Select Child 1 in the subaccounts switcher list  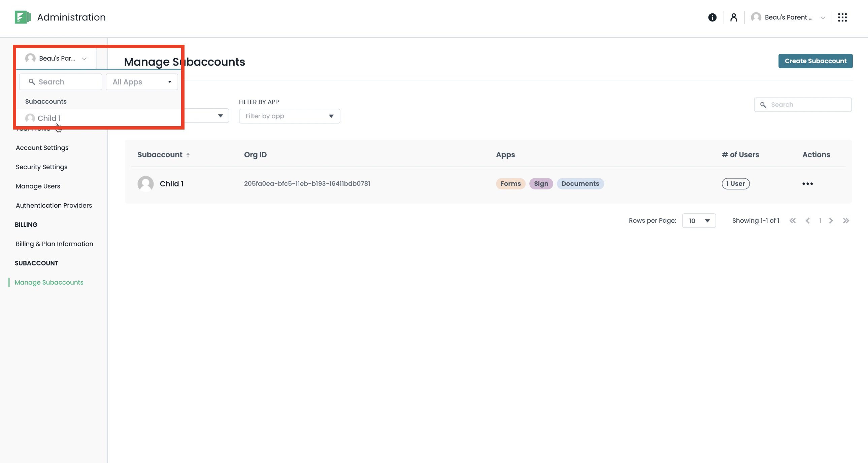49,118
